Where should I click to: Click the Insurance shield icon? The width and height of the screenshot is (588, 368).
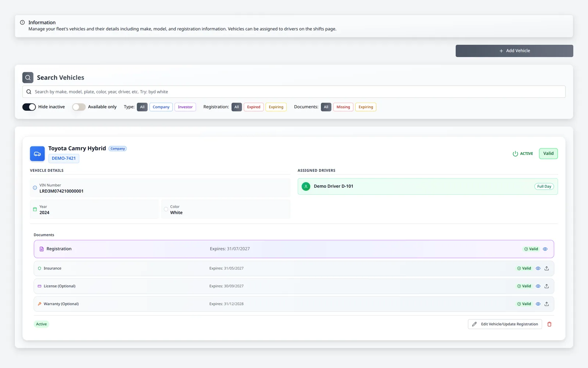[39, 269]
